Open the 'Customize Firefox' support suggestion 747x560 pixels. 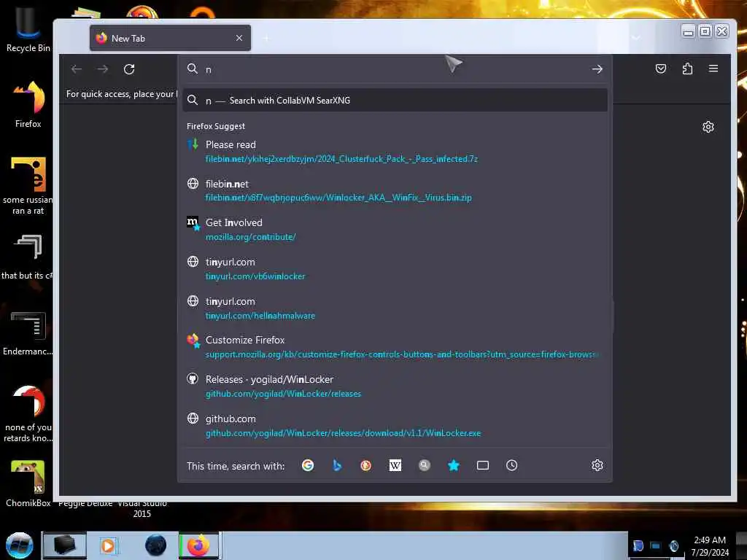(395, 347)
